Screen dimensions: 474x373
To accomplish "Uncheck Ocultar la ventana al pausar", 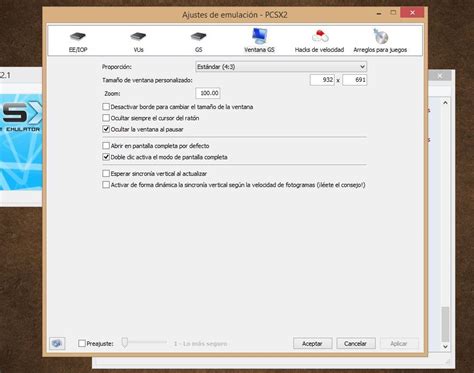I will click(106, 129).
